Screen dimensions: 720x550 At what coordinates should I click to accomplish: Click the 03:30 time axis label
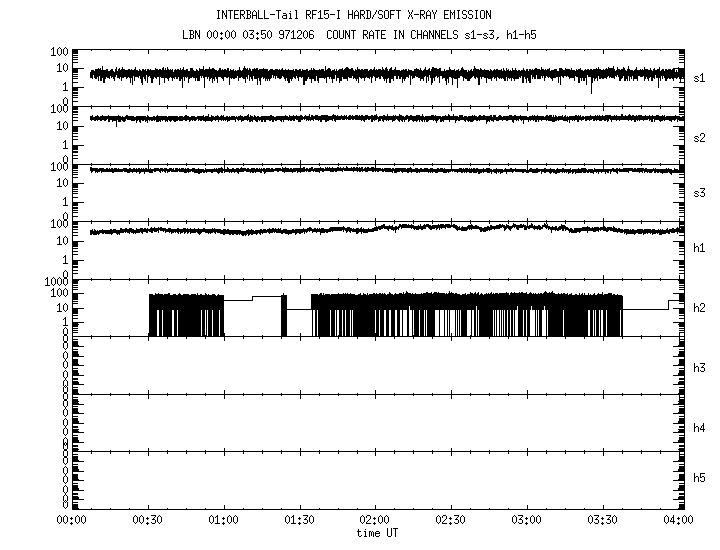603,521
